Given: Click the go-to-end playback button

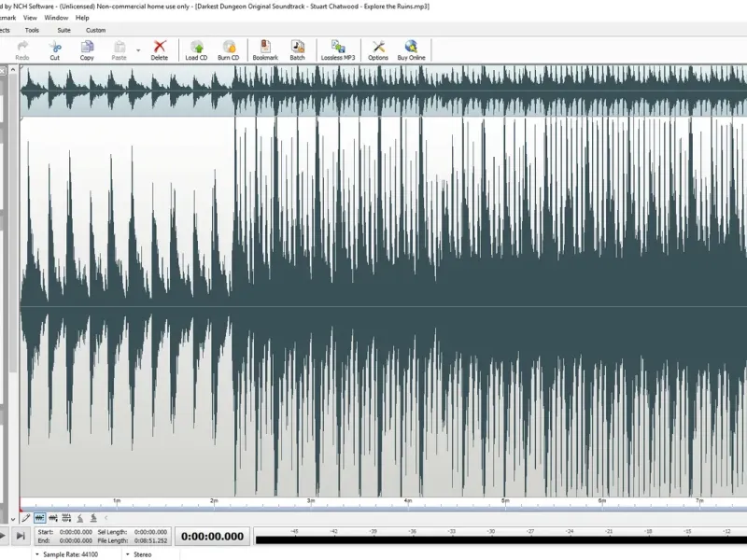Looking at the screenshot, I should (21, 536).
